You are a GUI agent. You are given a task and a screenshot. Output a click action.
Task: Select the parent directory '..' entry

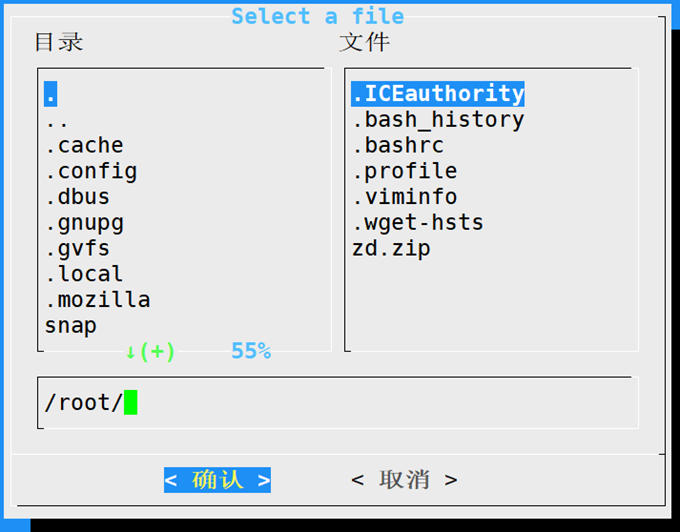(x=57, y=120)
